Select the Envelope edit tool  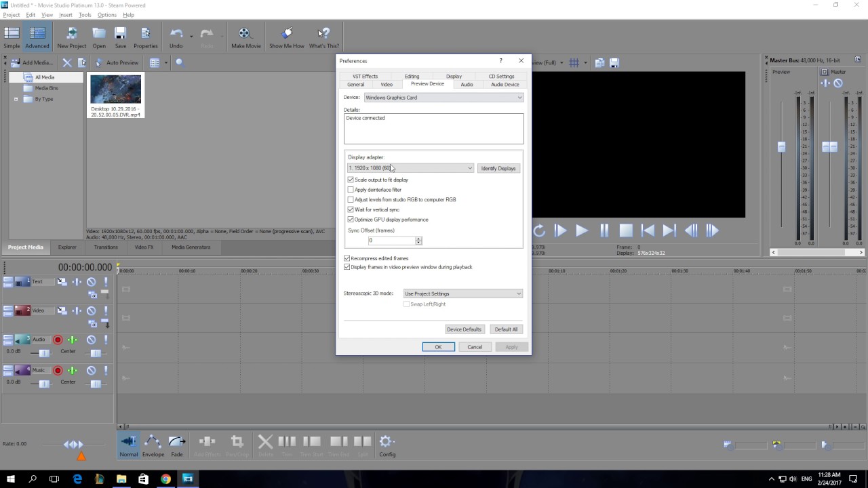153,446
